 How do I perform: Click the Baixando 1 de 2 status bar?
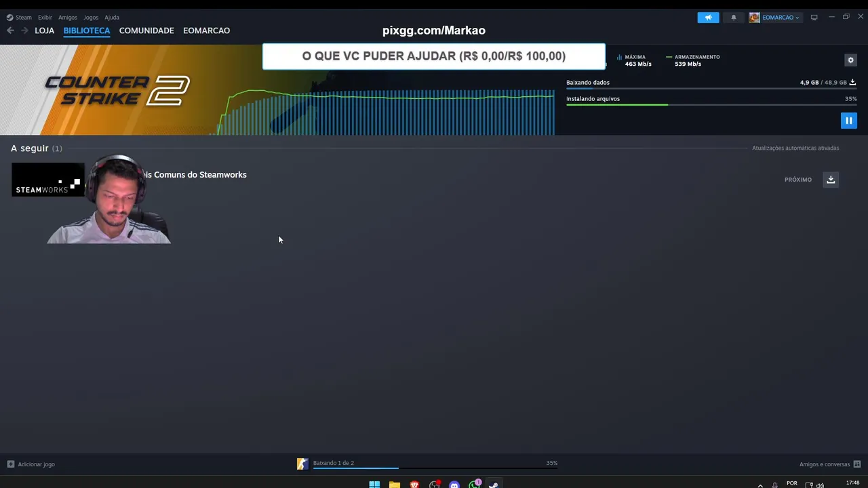(x=434, y=464)
